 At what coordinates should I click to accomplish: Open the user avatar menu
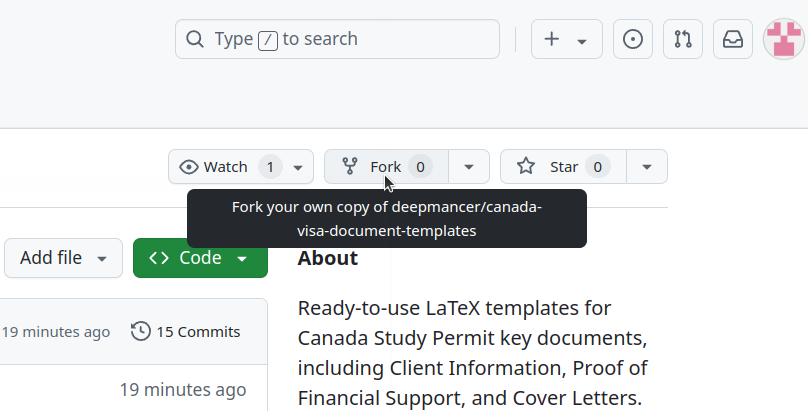coord(784,39)
